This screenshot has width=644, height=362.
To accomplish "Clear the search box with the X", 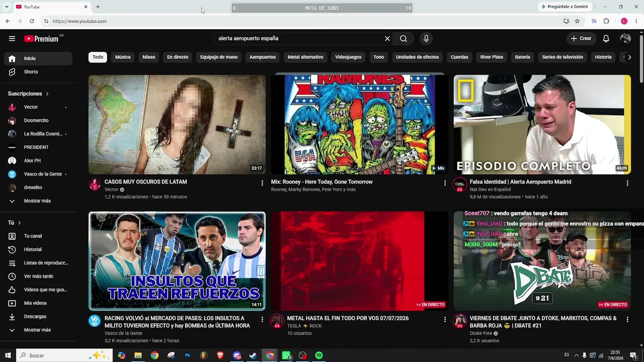I will pyautogui.click(x=387, y=39).
